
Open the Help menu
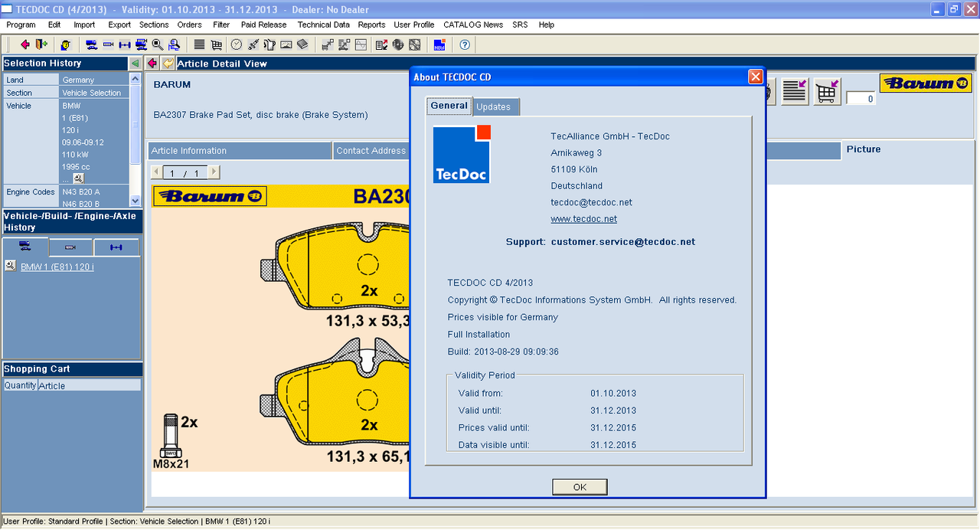[547, 25]
